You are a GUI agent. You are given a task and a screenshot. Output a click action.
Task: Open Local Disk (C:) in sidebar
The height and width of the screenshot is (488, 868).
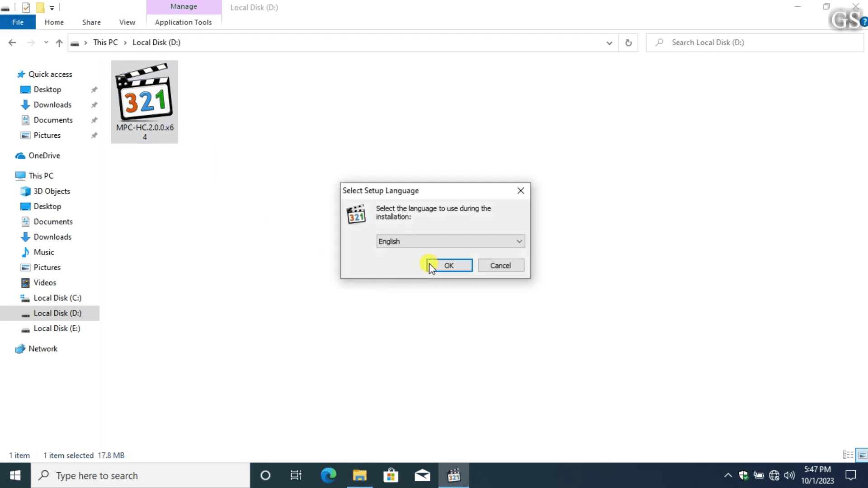[x=57, y=298]
